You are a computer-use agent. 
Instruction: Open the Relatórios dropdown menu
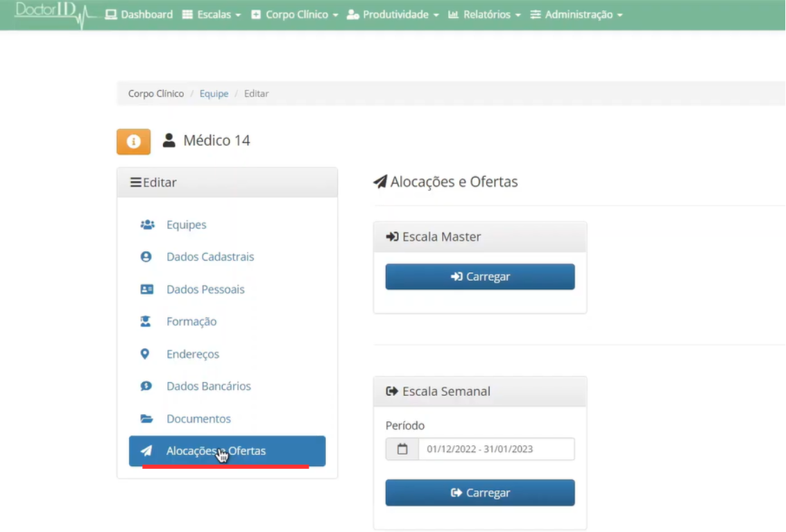pos(484,15)
